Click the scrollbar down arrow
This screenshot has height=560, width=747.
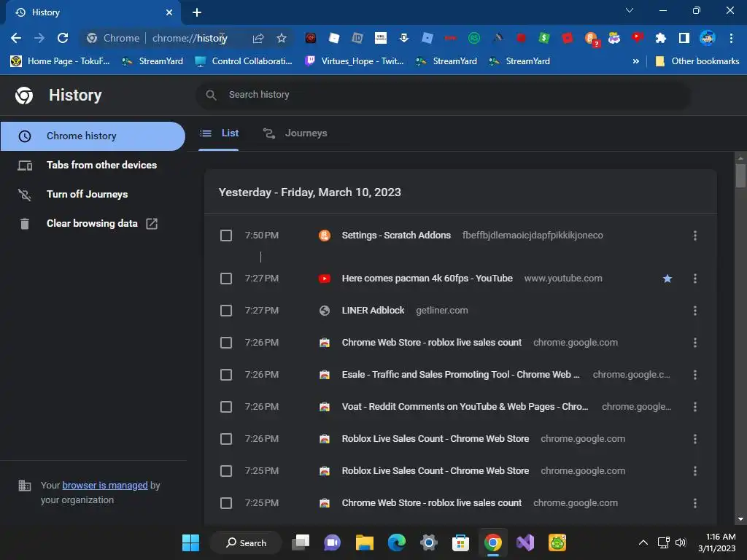coord(740,519)
